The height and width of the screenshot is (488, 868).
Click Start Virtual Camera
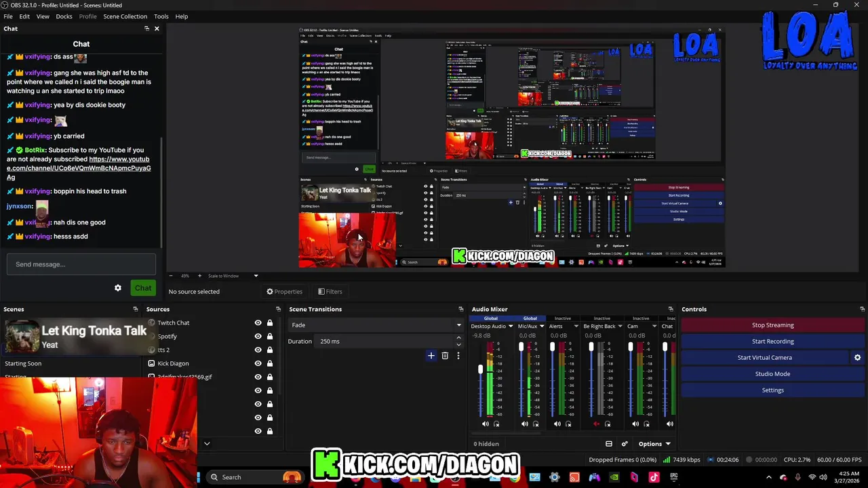pyautogui.click(x=764, y=357)
